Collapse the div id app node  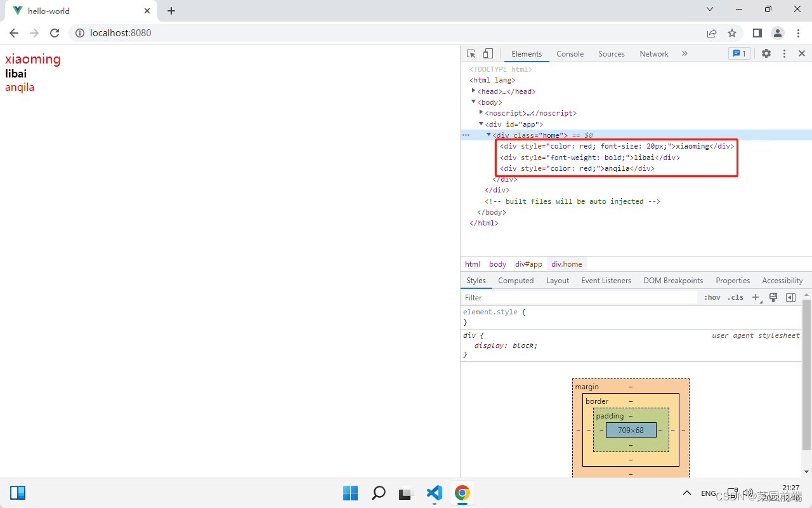point(481,124)
